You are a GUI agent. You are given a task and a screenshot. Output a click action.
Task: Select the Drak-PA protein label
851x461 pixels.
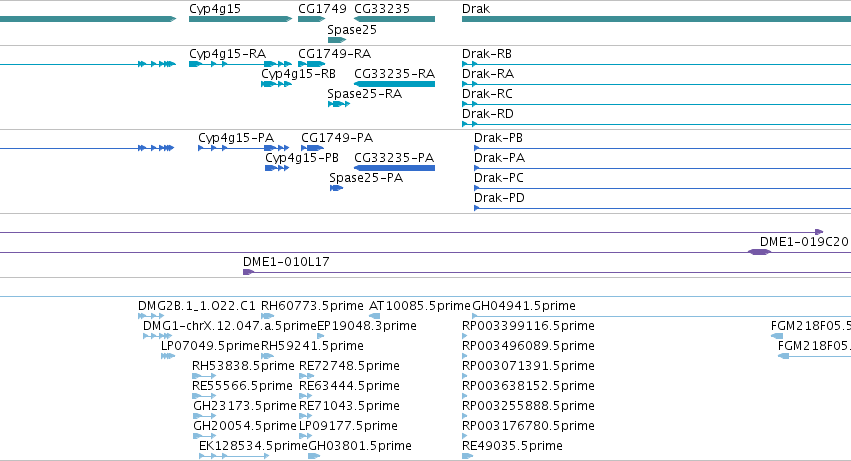pyautogui.click(x=499, y=158)
